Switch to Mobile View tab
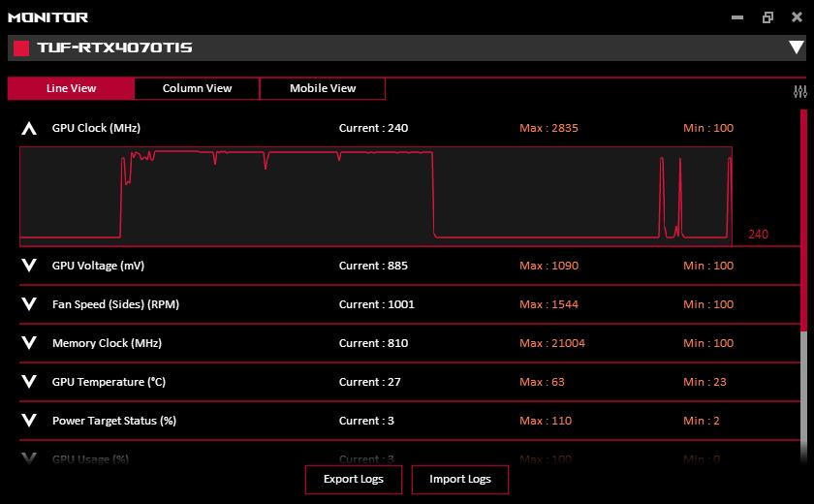Viewport: 814px width, 504px height. [x=323, y=88]
